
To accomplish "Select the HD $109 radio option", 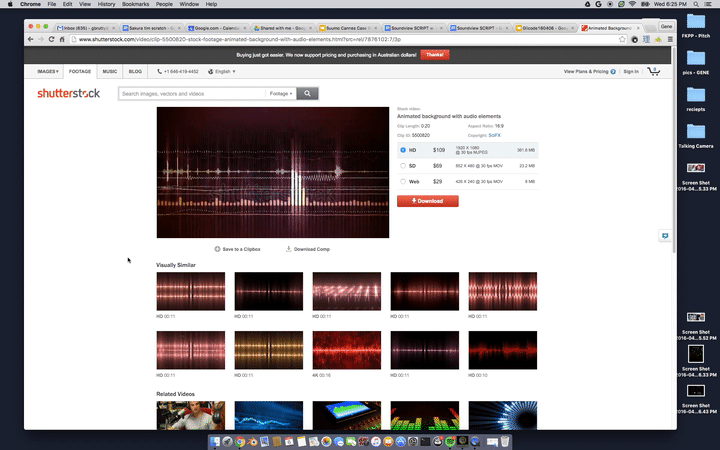I will tap(403, 150).
